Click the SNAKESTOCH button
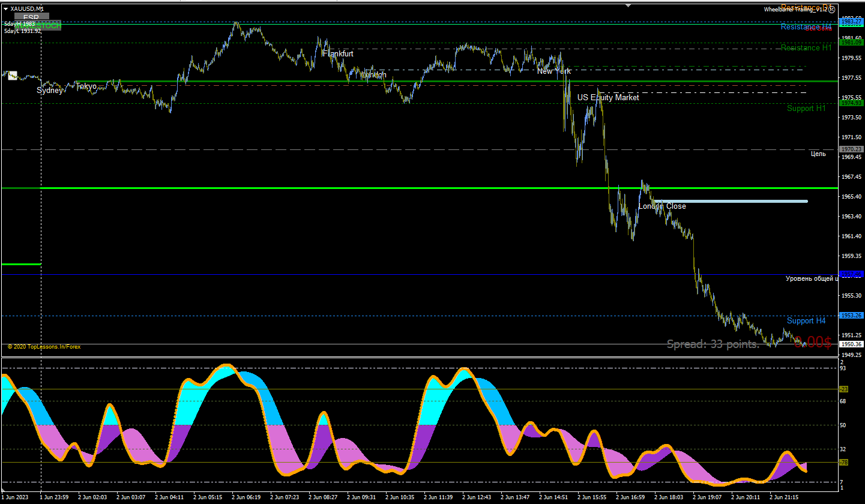865x504 pixels. click(38, 26)
